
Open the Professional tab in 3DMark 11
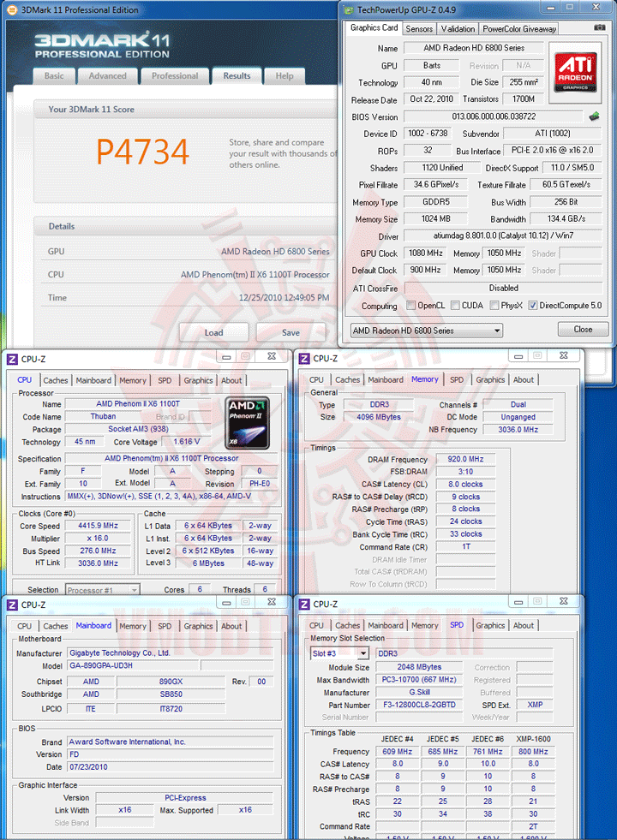pos(175,76)
